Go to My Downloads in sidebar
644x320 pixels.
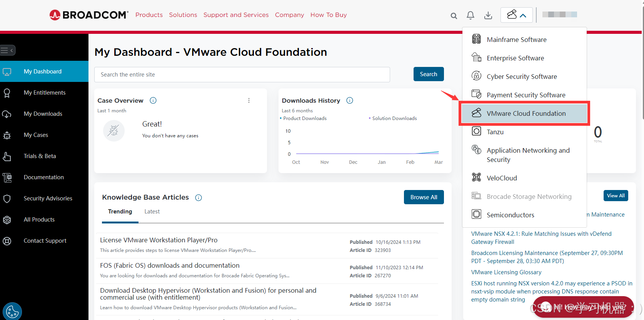(43, 114)
